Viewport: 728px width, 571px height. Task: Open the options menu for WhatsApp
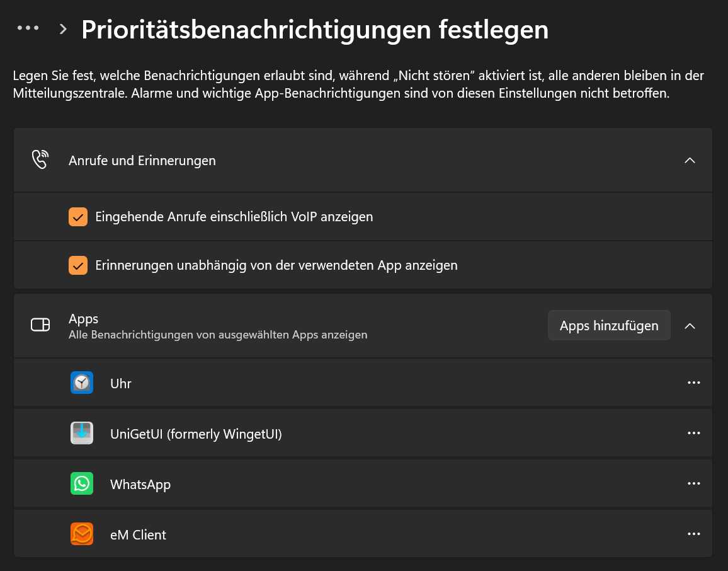693,483
